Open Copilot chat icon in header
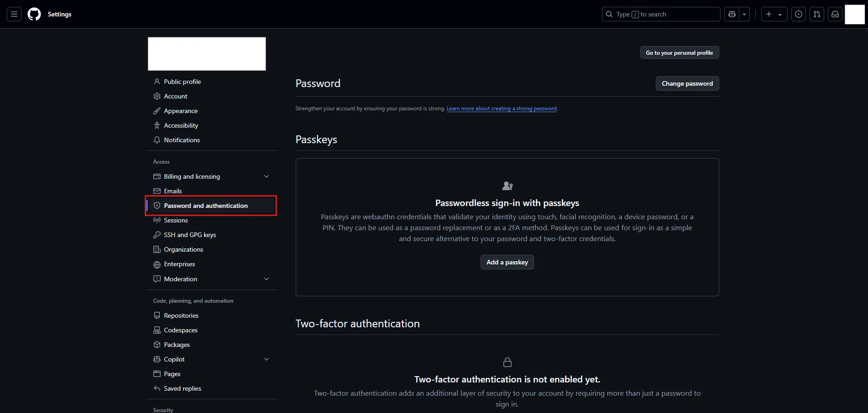 click(732, 14)
